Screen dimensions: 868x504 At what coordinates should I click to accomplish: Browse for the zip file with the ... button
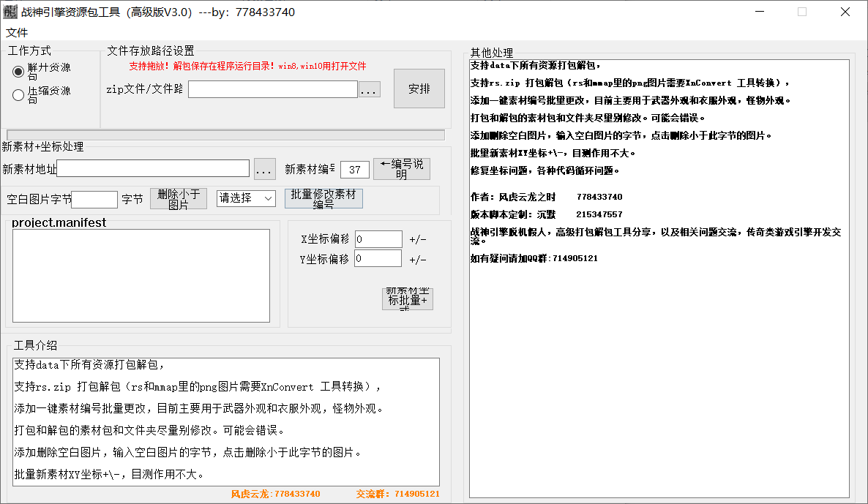point(370,90)
